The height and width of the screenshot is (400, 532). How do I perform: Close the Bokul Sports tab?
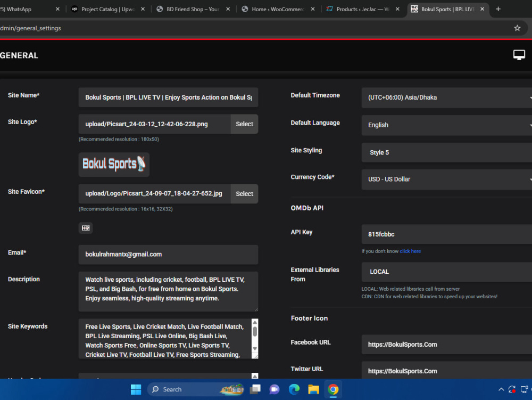click(482, 9)
